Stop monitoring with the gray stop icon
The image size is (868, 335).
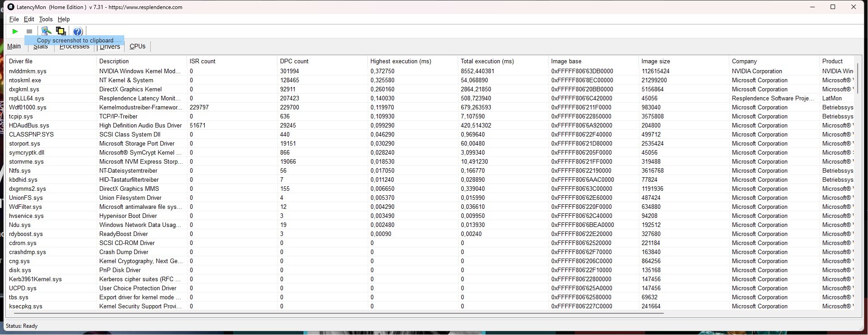(x=29, y=31)
